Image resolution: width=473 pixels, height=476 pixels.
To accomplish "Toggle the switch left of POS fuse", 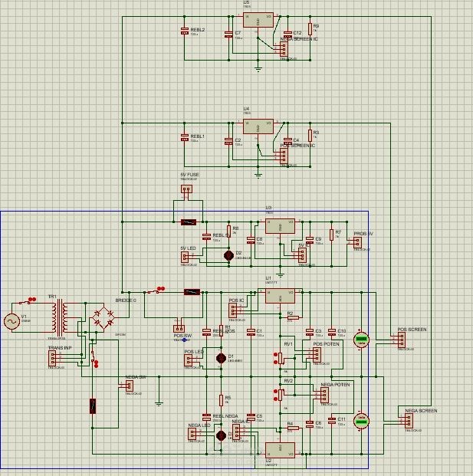I will [x=155, y=291].
